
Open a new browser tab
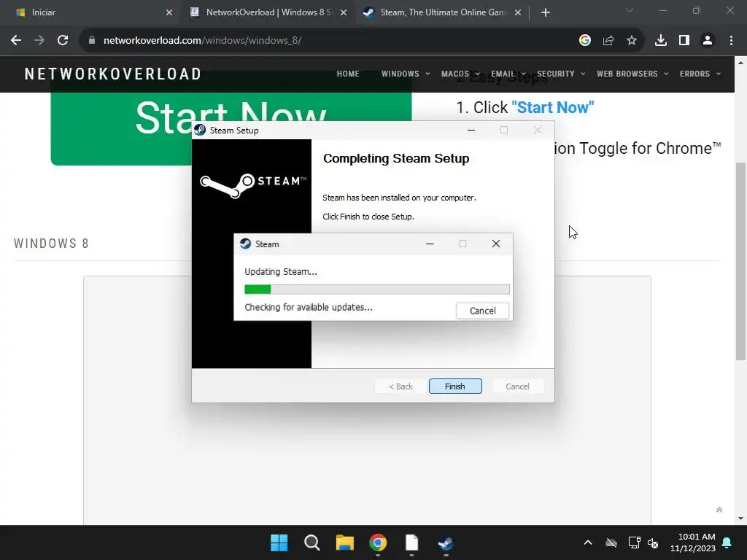pos(546,12)
